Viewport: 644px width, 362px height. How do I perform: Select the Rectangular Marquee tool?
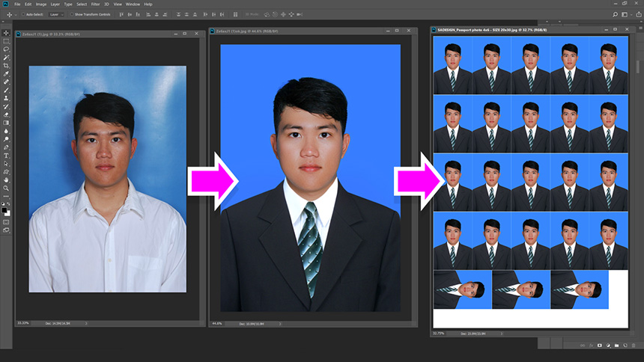(x=6, y=41)
